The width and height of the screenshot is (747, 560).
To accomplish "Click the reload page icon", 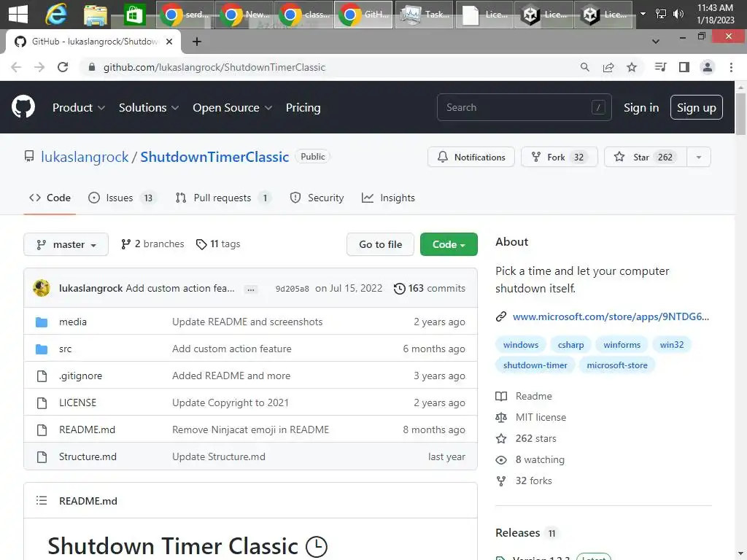I will click(x=63, y=67).
